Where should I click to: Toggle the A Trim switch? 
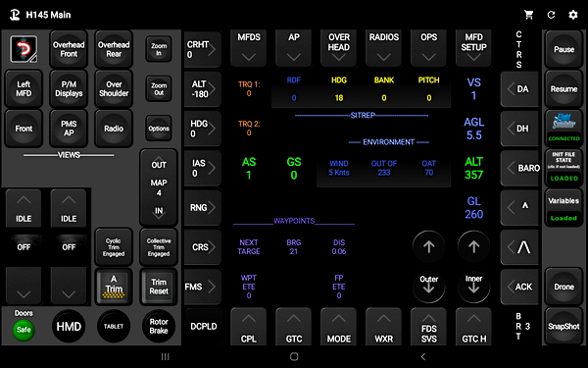114,287
